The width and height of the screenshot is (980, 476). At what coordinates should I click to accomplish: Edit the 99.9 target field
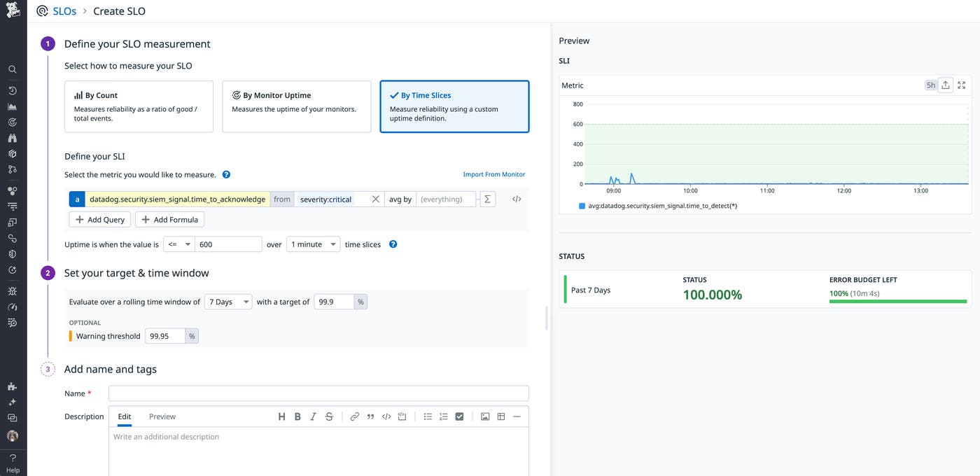click(x=335, y=302)
